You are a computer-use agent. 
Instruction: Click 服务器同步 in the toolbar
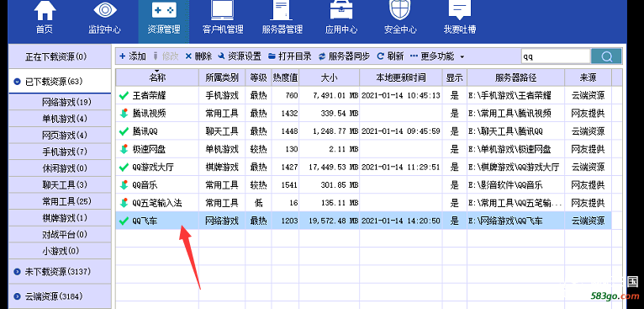tap(344, 56)
